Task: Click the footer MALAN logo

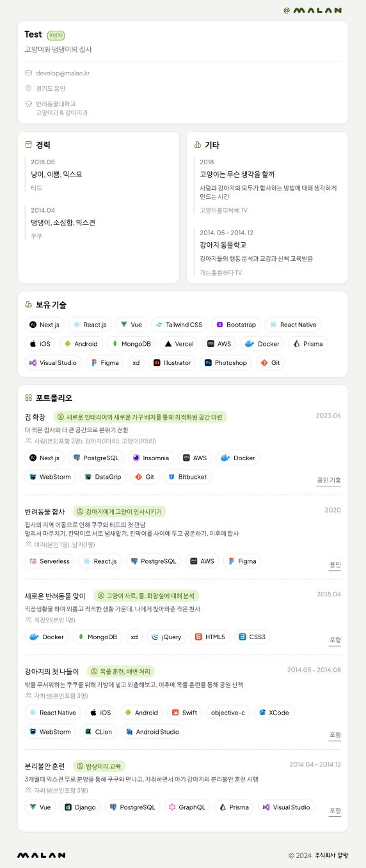Action: click(x=41, y=855)
